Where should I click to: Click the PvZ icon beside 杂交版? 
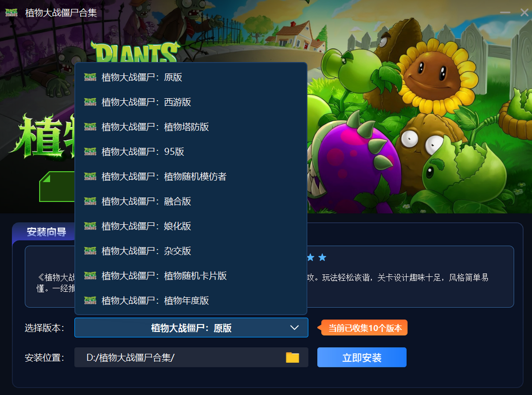pos(90,251)
